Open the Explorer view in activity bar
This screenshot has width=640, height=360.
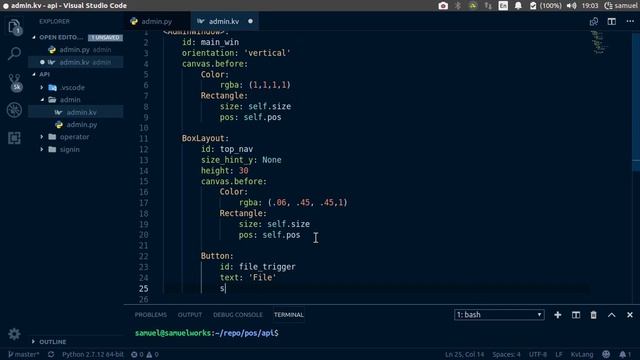point(14,27)
